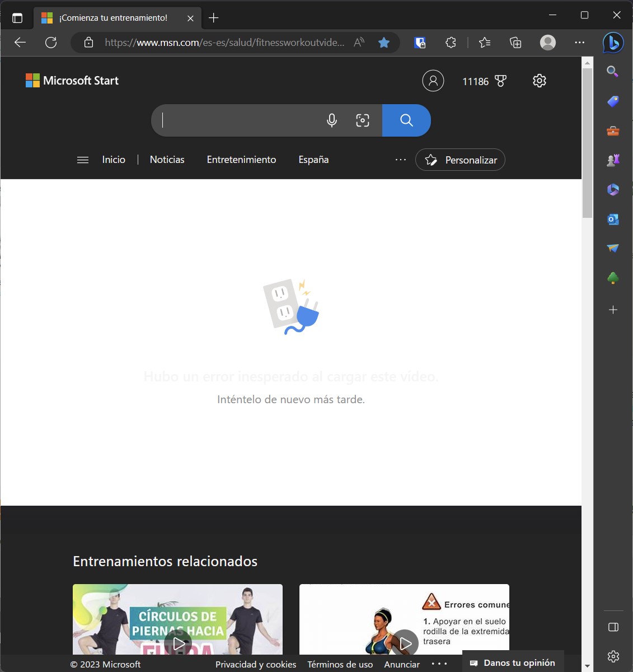Open Outlook in the Edge sidebar
This screenshot has width=633, height=672.
coord(613,219)
